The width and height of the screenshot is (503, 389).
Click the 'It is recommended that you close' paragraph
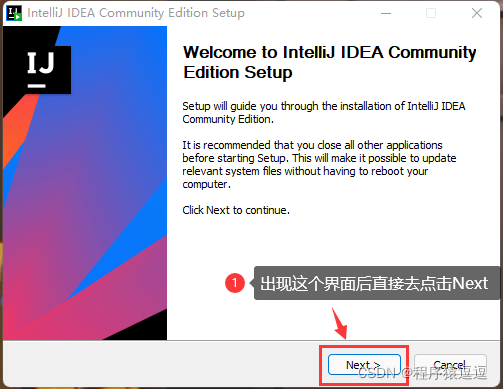319,164
